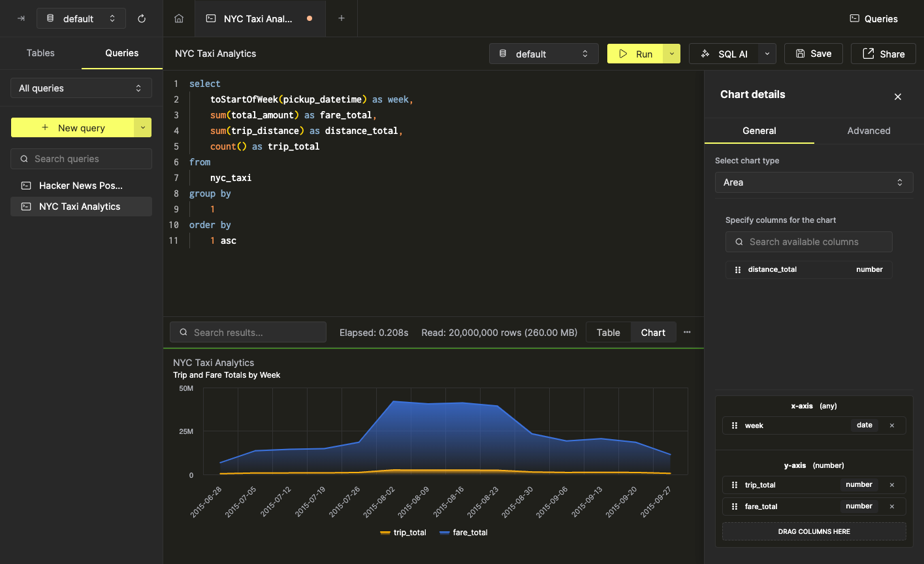The image size is (924, 564).
Task: Switch to the Tables sidebar tab
Action: coord(40,53)
